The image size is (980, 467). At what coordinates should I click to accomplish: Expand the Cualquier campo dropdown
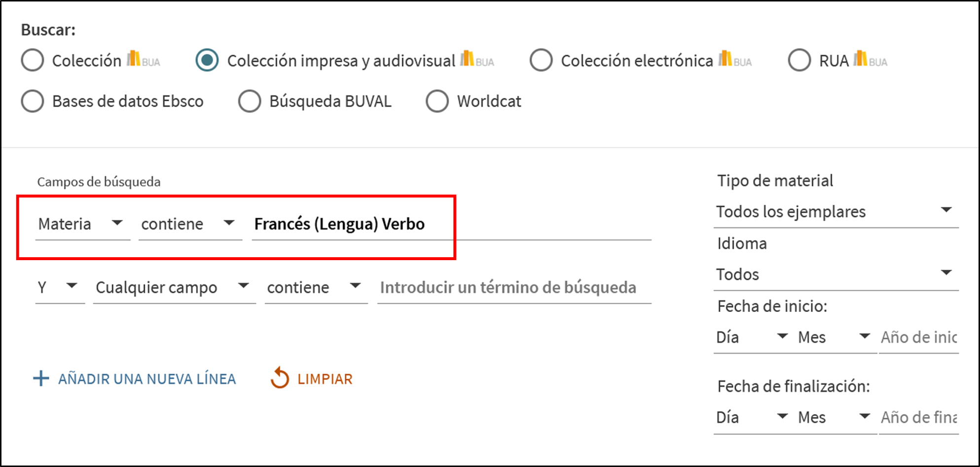click(173, 287)
